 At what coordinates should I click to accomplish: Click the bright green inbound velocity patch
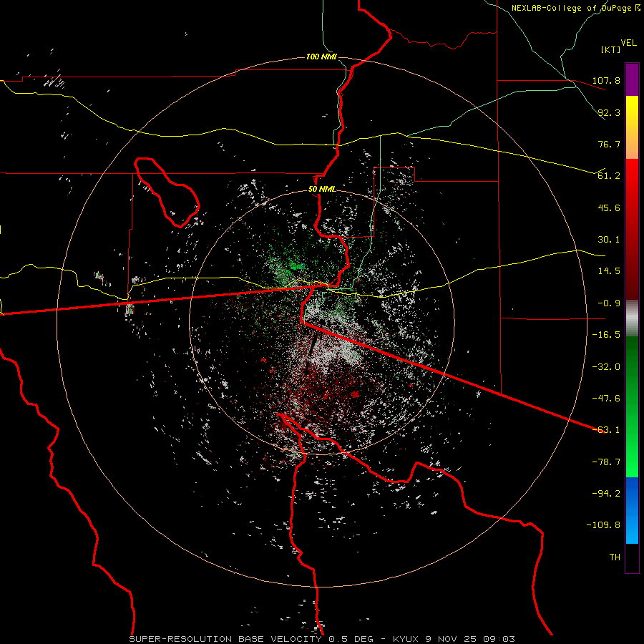296,265
